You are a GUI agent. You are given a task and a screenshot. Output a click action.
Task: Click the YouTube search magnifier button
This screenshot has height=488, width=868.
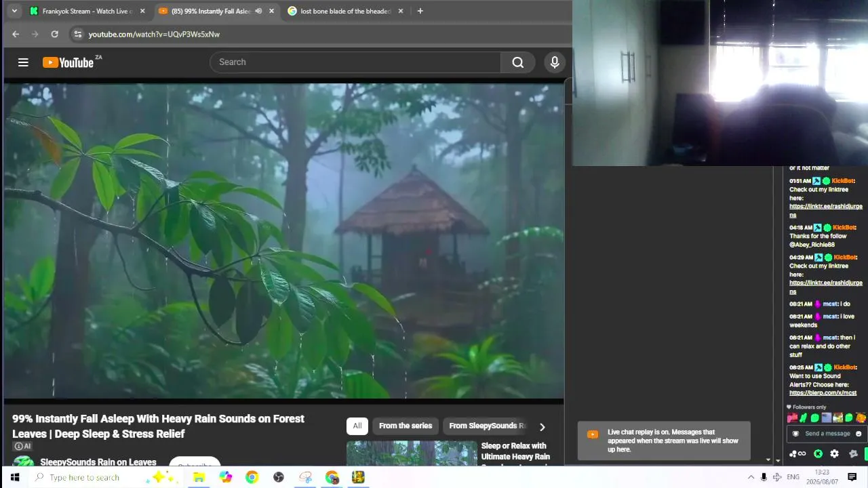[x=518, y=62]
